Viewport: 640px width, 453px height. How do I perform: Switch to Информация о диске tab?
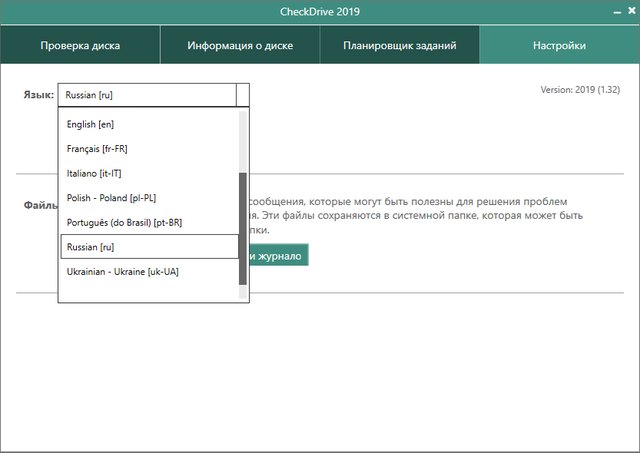(x=239, y=46)
